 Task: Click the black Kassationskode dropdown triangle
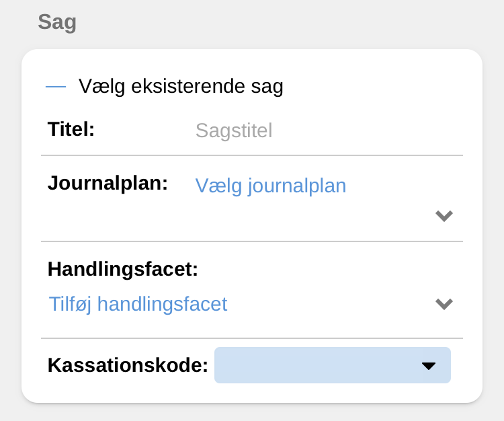tap(428, 366)
